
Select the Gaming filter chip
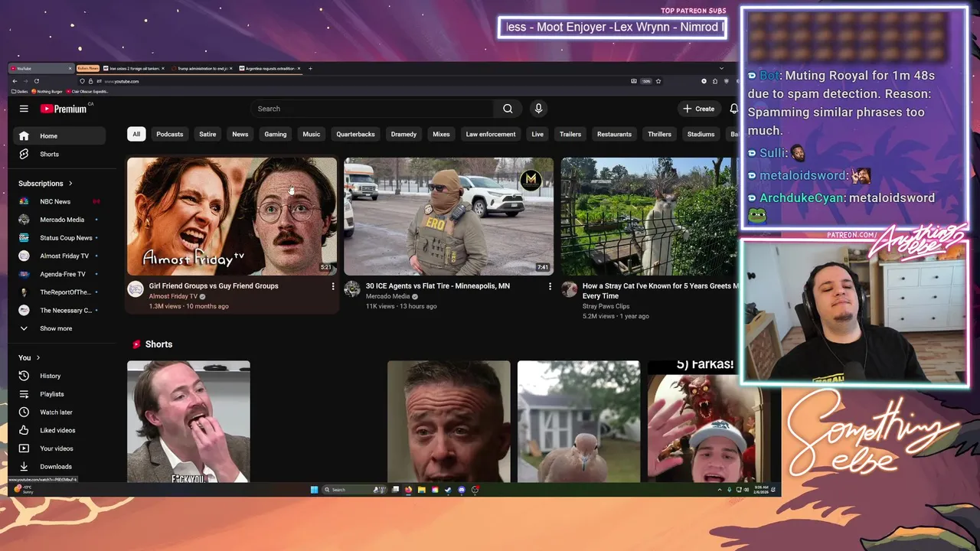click(276, 134)
